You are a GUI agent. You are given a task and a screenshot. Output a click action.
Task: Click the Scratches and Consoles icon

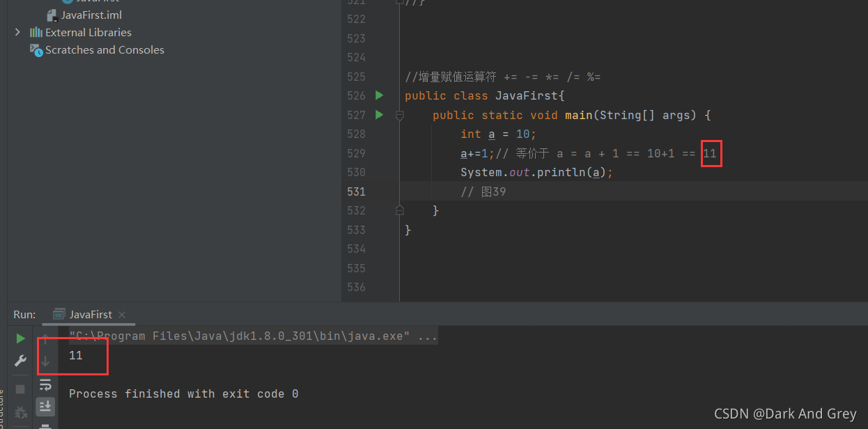point(36,50)
